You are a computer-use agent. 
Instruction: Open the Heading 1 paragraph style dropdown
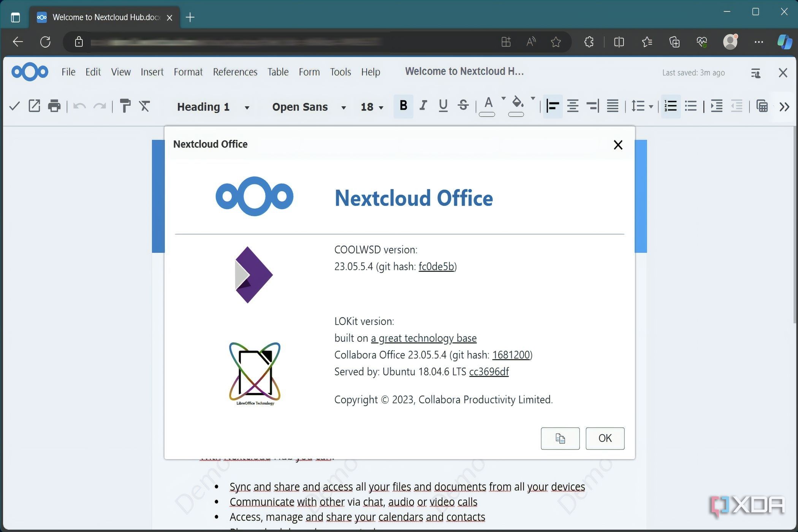click(247, 108)
